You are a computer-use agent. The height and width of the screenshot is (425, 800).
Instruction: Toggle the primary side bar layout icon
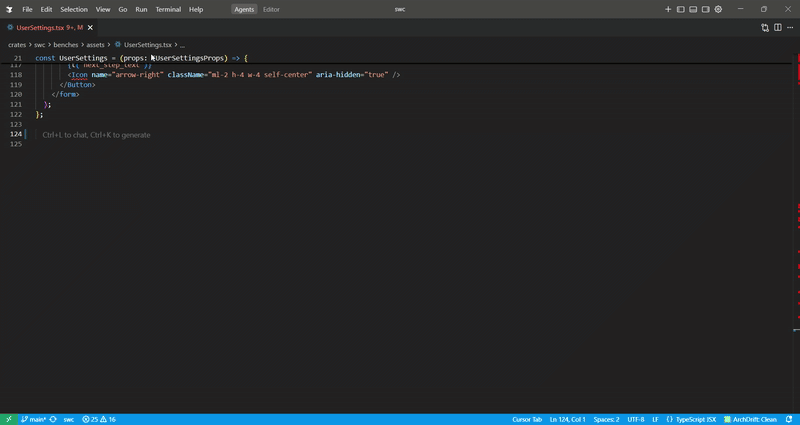pyautogui.click(x=681, y=9)
